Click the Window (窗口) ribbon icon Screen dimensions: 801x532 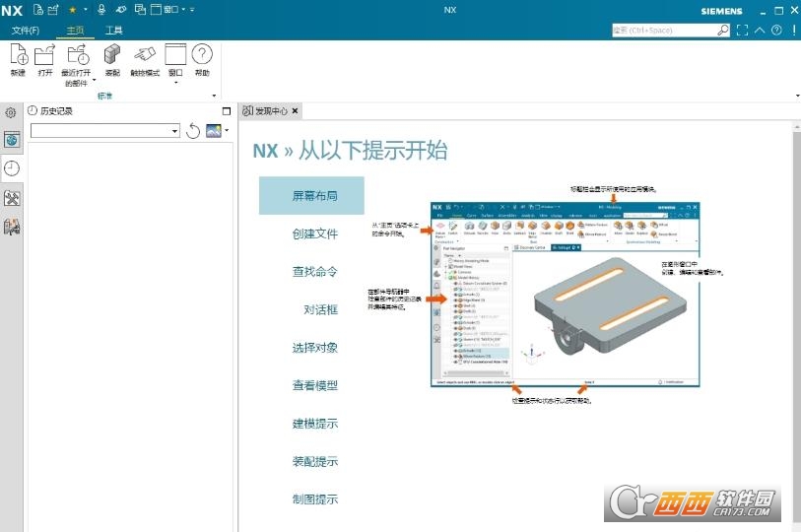pos(175,54)
